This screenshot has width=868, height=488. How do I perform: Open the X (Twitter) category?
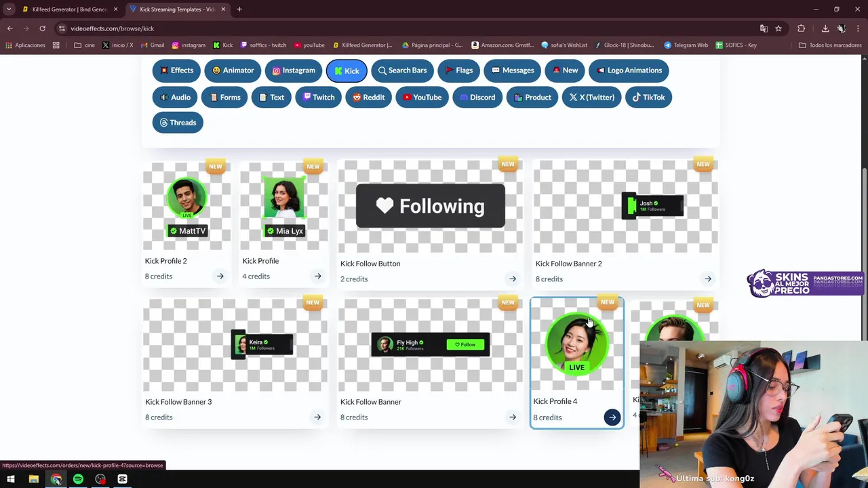click(591, 98)
